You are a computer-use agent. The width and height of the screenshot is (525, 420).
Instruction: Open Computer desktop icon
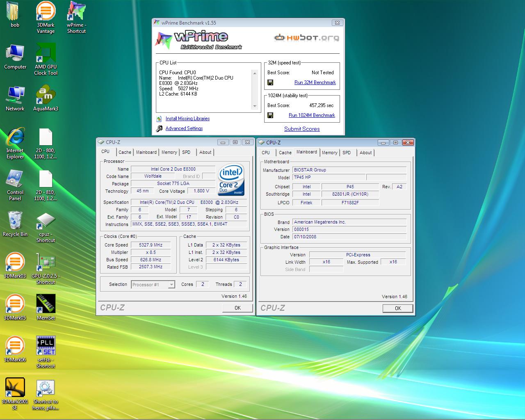(15, 57)
